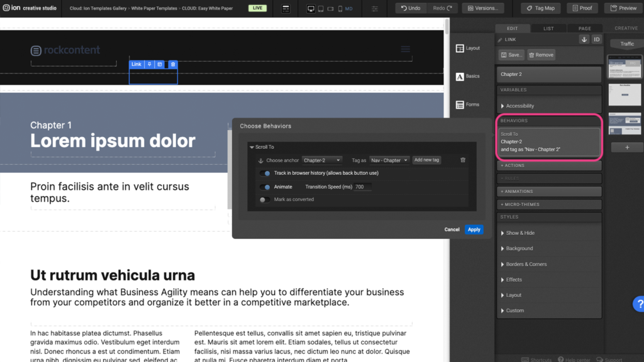
Task: Delete the Scroll To behavior via trash icon
Action: point(463,160)
